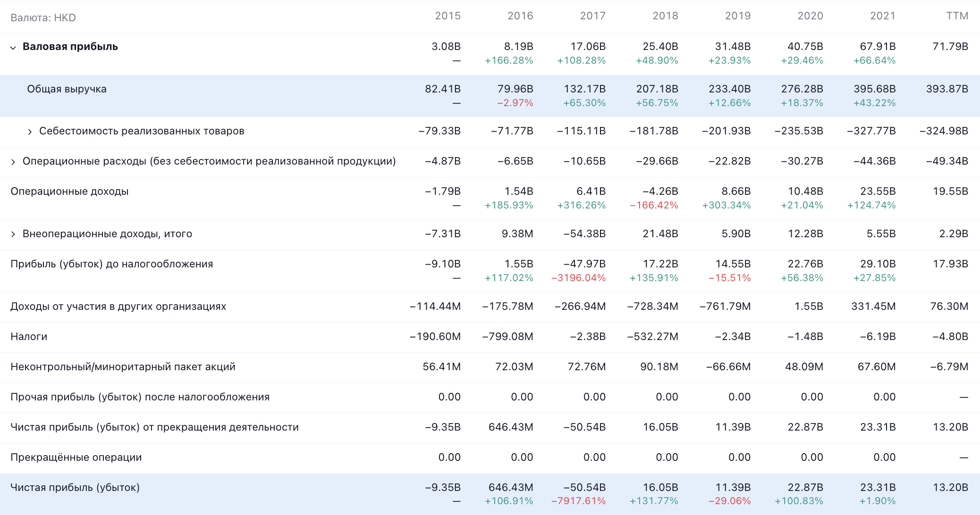Click the −29.66B operating expenses value
The height and width of the screenshot is (515, 980).
tap(657, 161)
